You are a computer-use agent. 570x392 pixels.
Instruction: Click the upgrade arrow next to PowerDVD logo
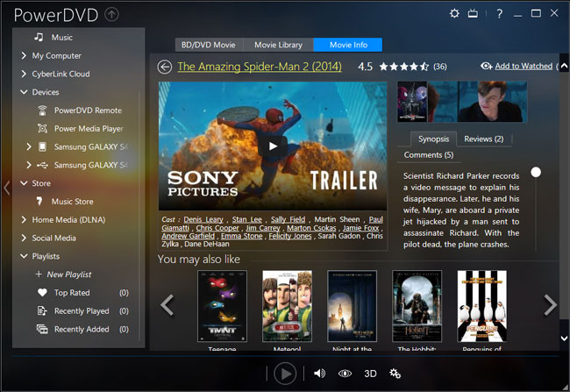pos(111,15)
